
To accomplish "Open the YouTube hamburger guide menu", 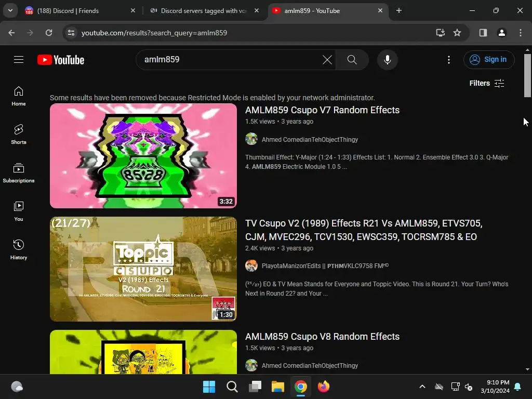I will 19,60.
